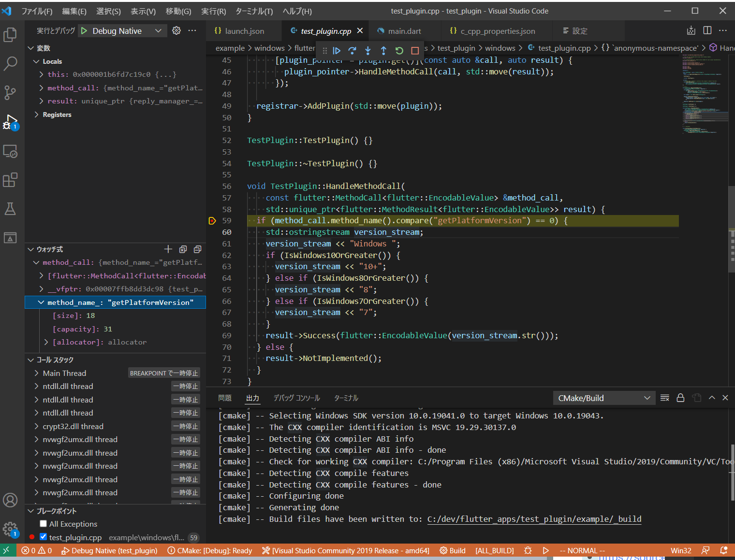The height and width of the screenshot is (560, 735).
Task: Click the Build button in status bar
Action: pyautogui.click(x=453, y=550)
